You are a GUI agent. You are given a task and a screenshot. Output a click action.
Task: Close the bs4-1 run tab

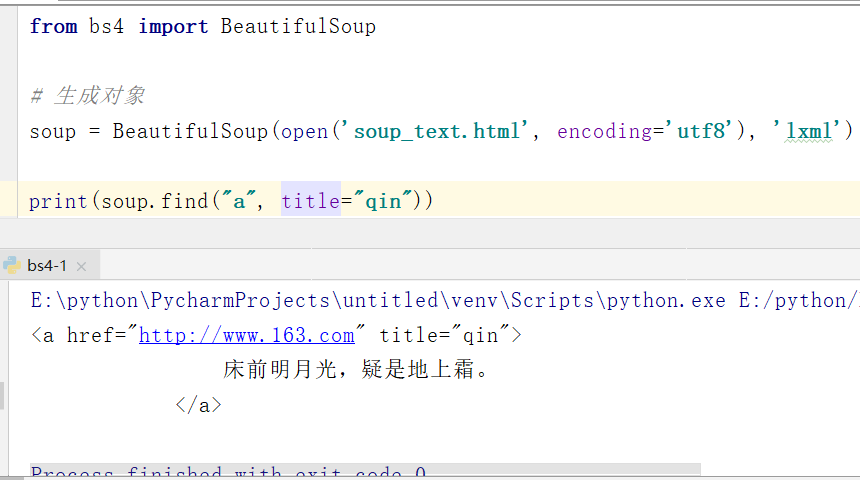[81, 267]
